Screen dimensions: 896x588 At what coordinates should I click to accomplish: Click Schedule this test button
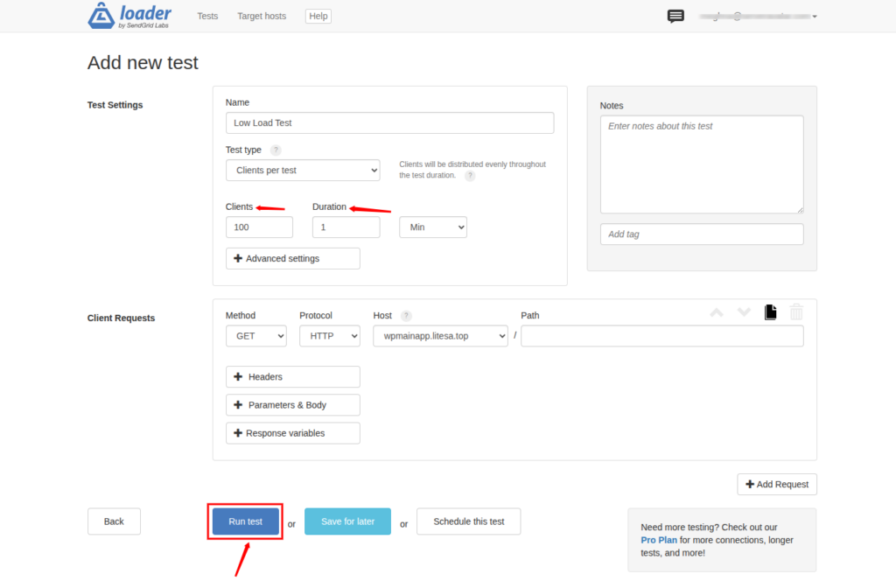(469, 521)
